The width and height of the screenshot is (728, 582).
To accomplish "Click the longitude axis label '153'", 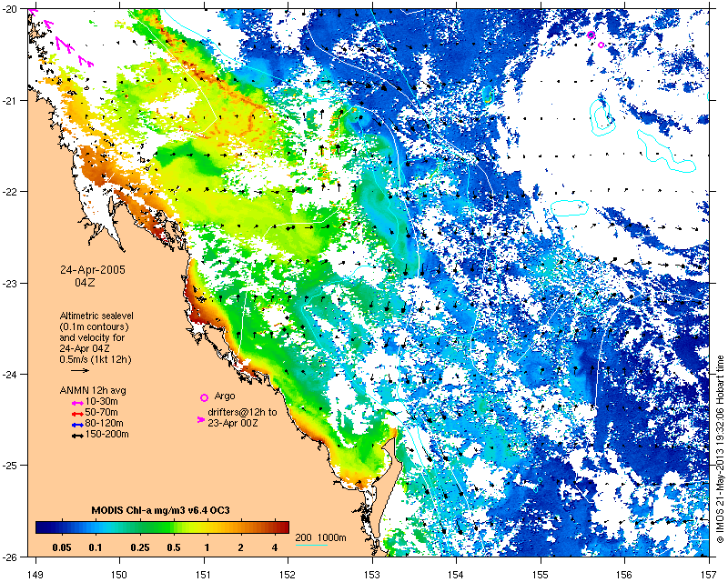I will coord(372,575).
